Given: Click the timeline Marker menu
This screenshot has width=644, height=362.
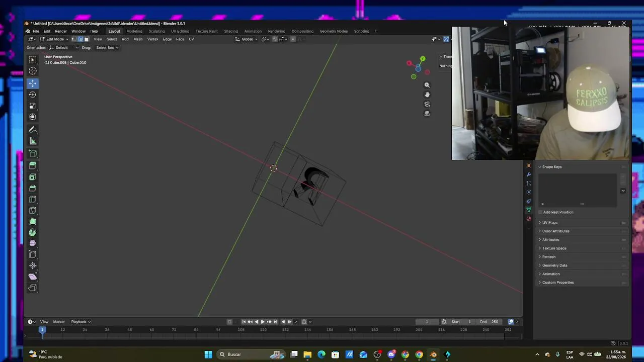Looking at the screenshot, I should [x=59, y=322].
